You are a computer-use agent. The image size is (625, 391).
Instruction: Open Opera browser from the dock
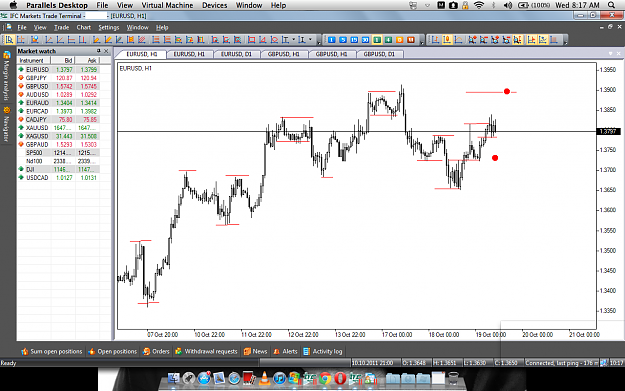(340, 378)
